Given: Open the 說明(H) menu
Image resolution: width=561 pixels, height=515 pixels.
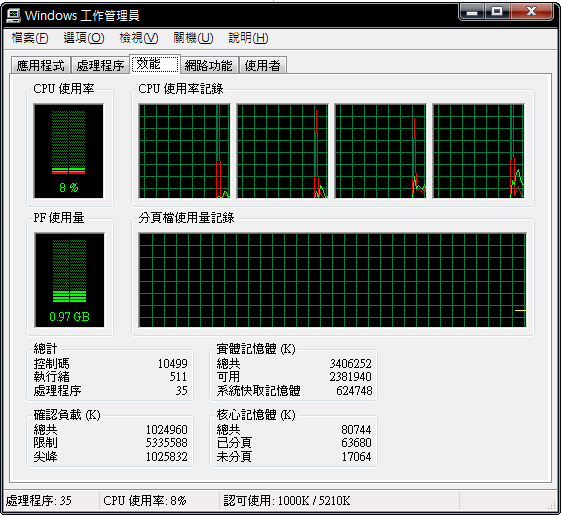Looking at the screenshot, I should point(248,38).
